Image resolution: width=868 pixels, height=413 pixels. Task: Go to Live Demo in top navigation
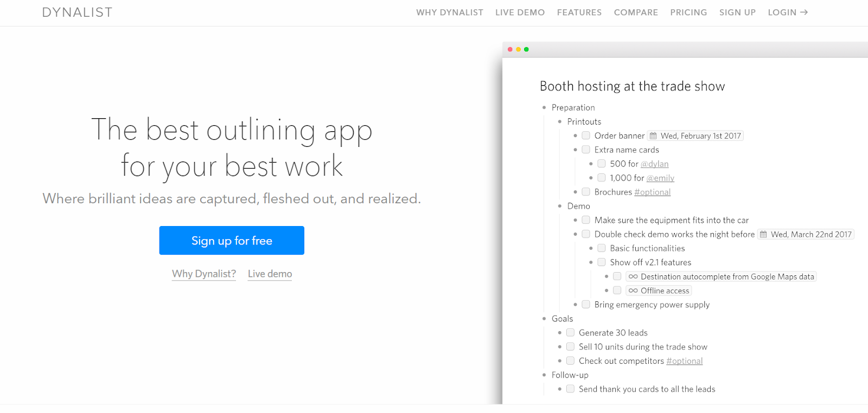pos(520,12)
